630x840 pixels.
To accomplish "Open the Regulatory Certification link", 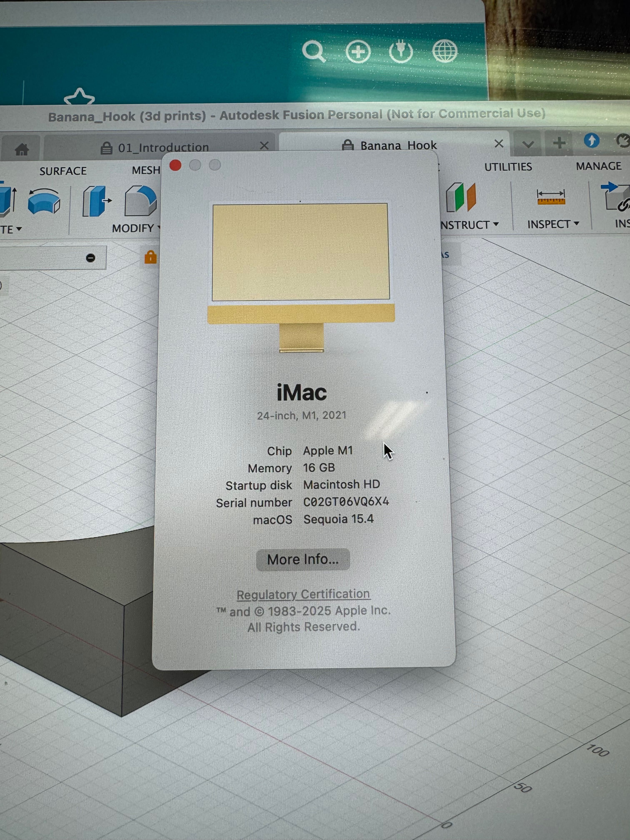I will (303, 594).
